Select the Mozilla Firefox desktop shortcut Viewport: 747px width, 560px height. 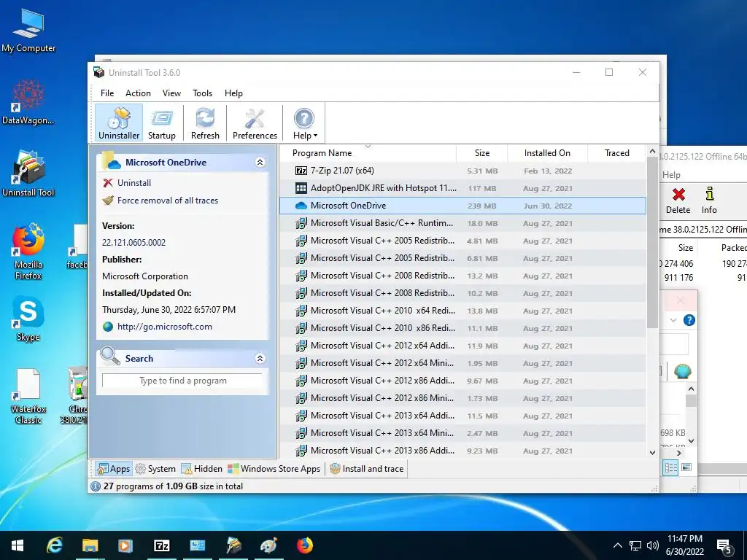(x=28, y=252)
